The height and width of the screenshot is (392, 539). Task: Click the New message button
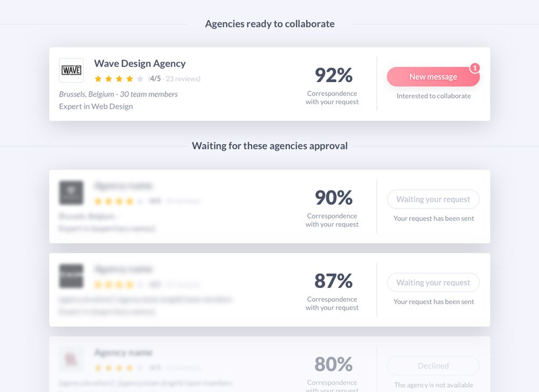pos(433,77)
